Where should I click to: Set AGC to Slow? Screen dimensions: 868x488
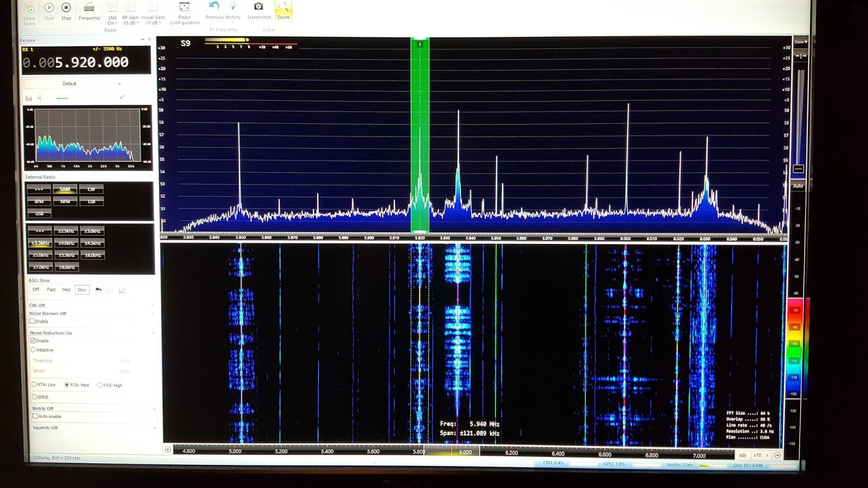click(x=82, y=290)
